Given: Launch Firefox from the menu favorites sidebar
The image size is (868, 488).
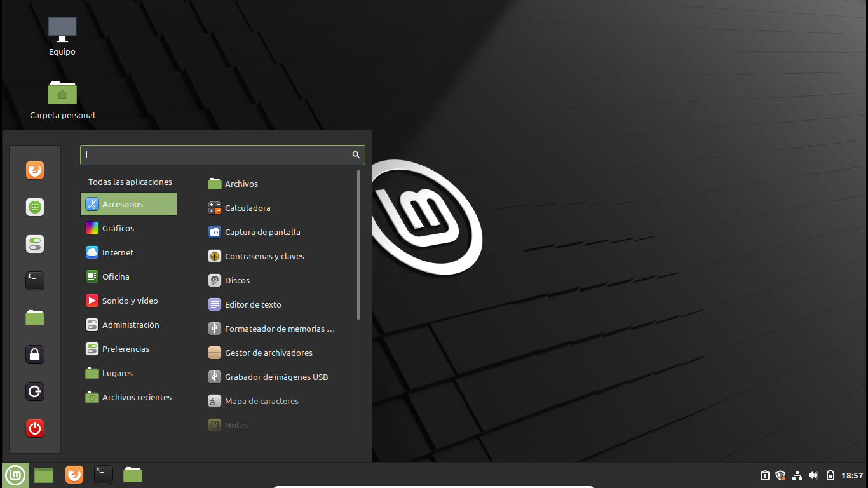Looking at the screenshot, I should tap(35, 170).
